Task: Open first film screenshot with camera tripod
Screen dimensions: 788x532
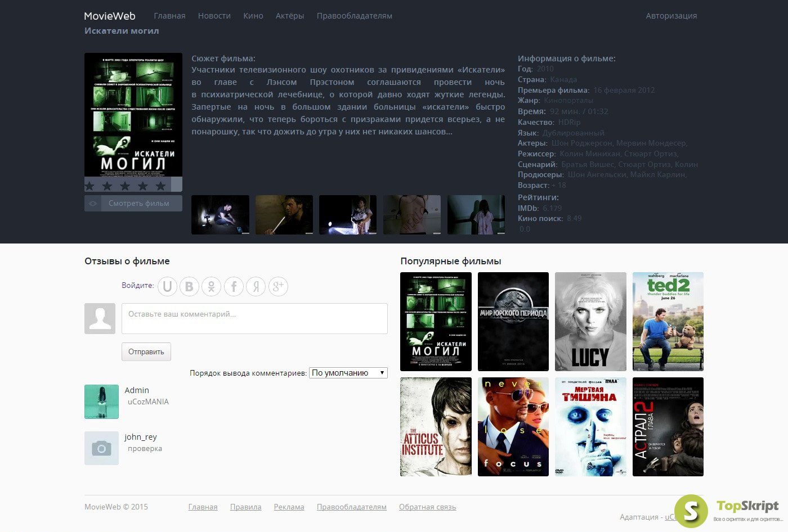Action: point(220,215)
